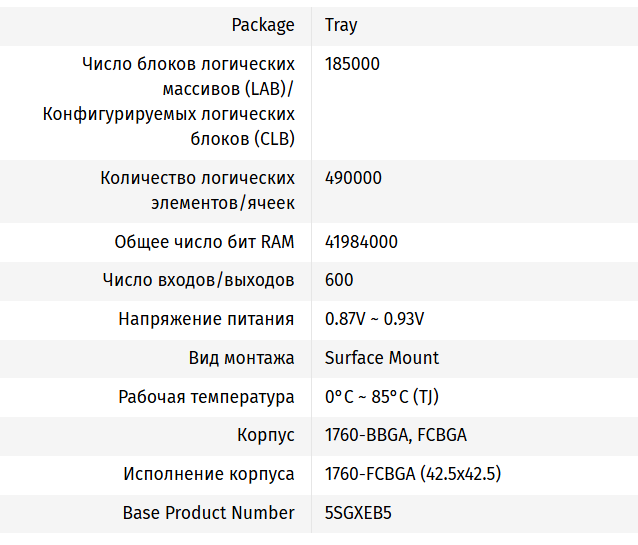The image size is (638, 545).
Task: Click the "Общее число бит RAM" label
Action: (x=204, y=242)
